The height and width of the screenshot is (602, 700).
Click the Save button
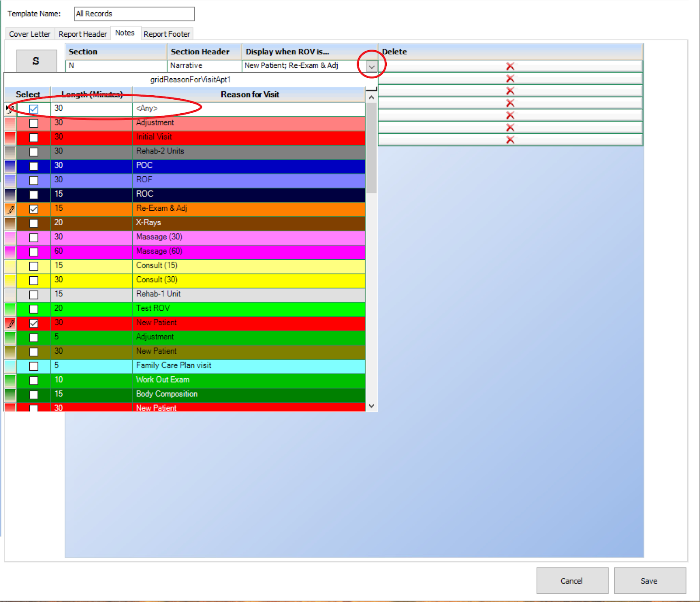649,581
